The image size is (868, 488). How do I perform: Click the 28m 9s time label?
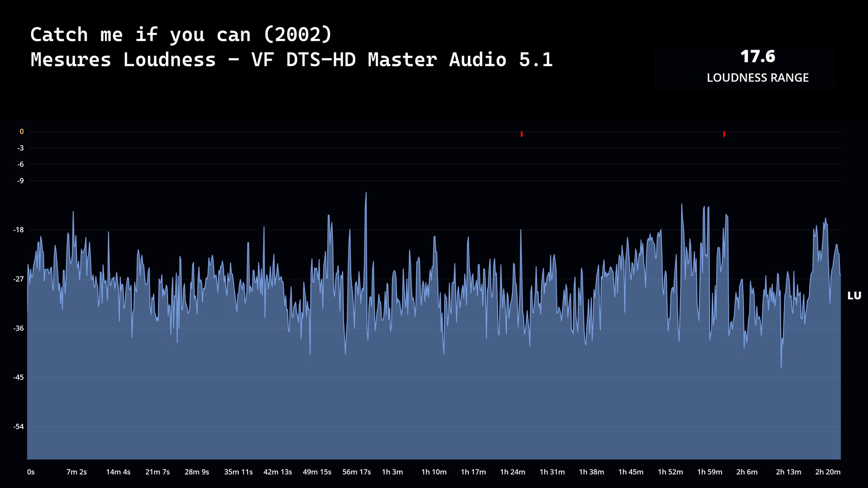(x=197, y=472)
